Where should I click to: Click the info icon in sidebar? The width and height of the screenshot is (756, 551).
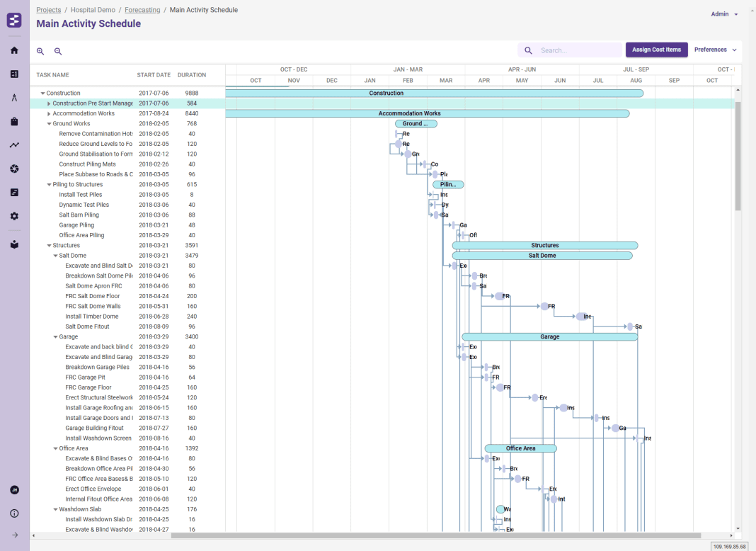pos(14,513)
